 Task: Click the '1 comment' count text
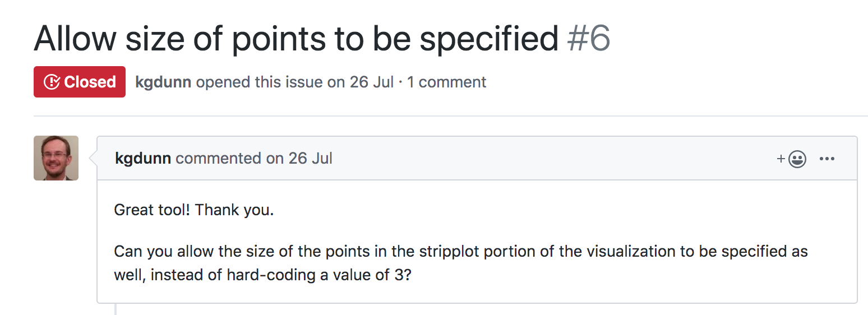point(447,82)
